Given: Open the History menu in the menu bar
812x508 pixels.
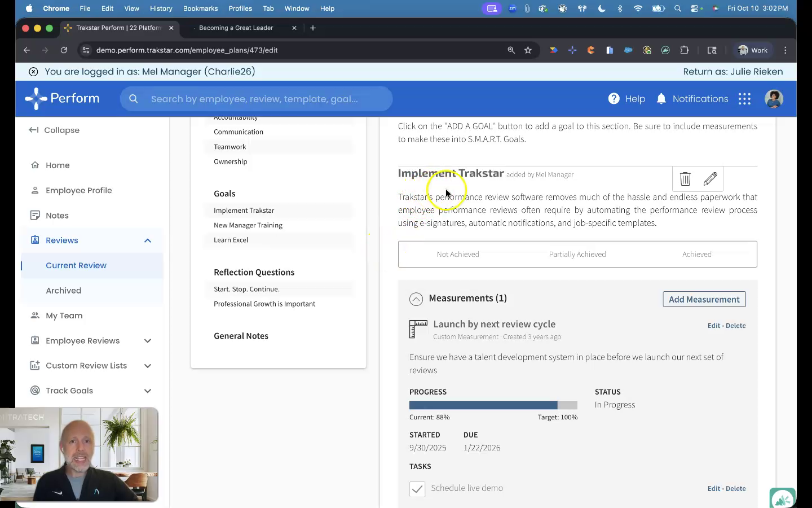Looking at the screenshot, I should 161,8.
